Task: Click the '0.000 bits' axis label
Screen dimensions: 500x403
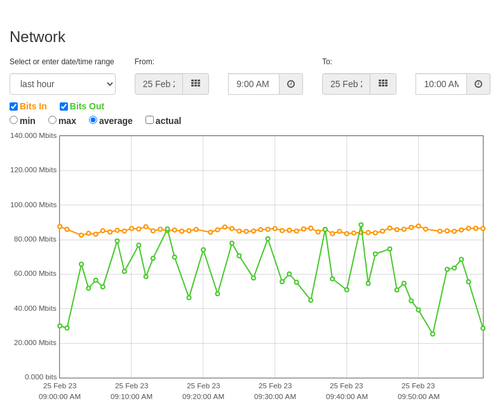Action: 41,377
